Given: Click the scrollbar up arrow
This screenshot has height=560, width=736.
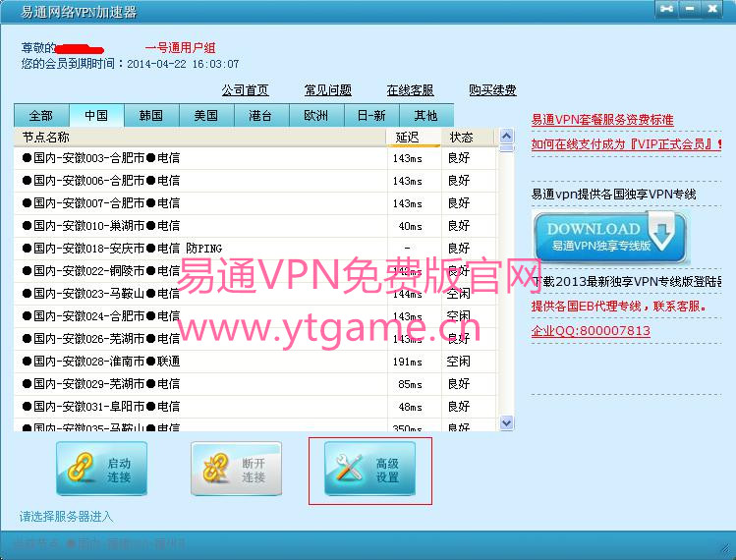Looking at the screenshot, I should coord(506,137).
